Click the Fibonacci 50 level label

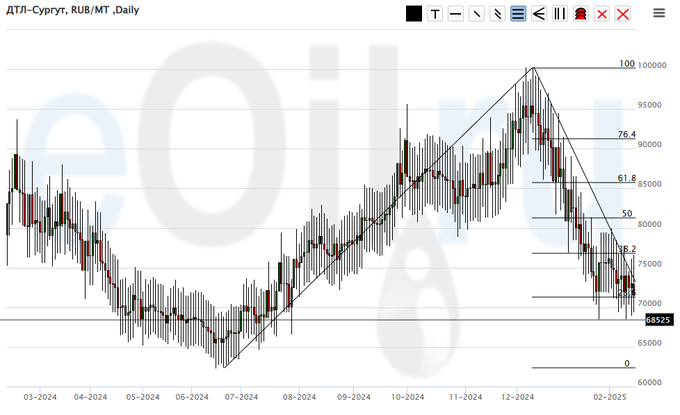pos(627,214)
